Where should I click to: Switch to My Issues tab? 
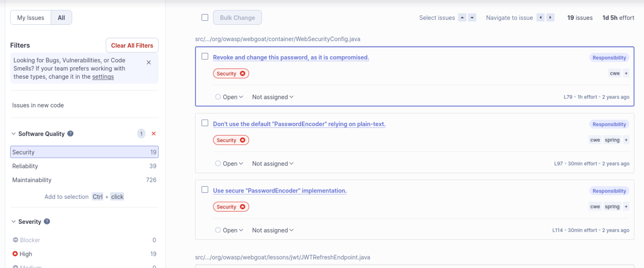tap(31, 18)
